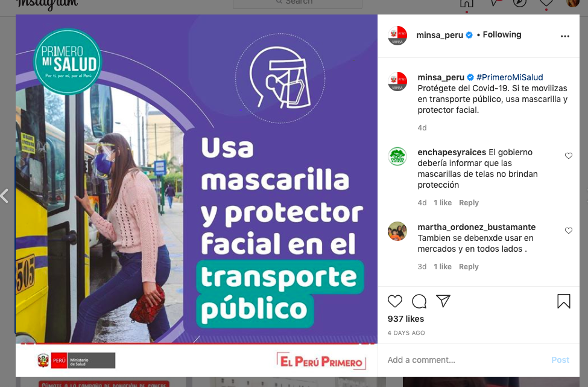The height and width of the screenshot is (387, 588).
Task: Open explore compass icon
Action: (x=520, y=3)
